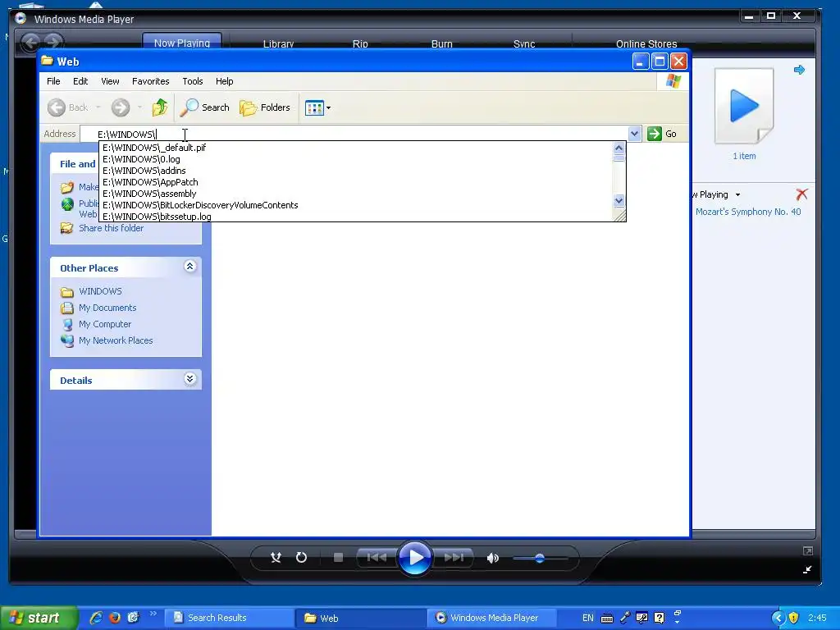Open the Favorites menu
This screenshot has height=630, width=840.
151,81
